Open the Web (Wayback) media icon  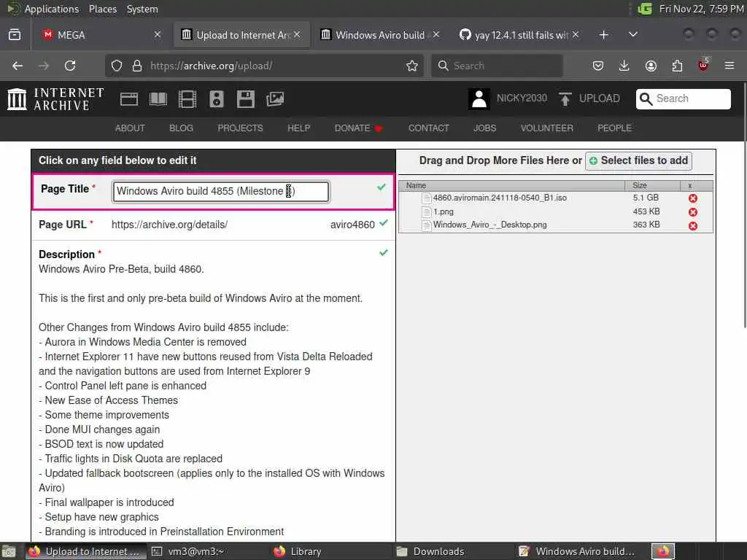129,99
